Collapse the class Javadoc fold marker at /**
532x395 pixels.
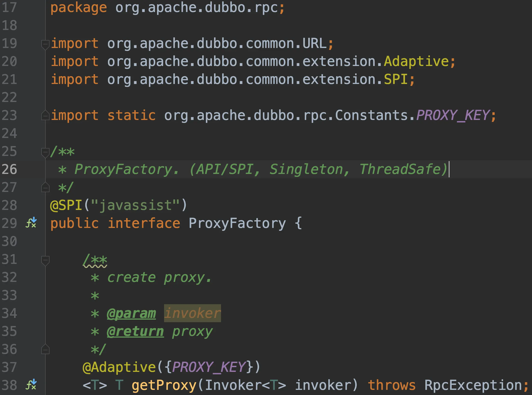point(45,152)
